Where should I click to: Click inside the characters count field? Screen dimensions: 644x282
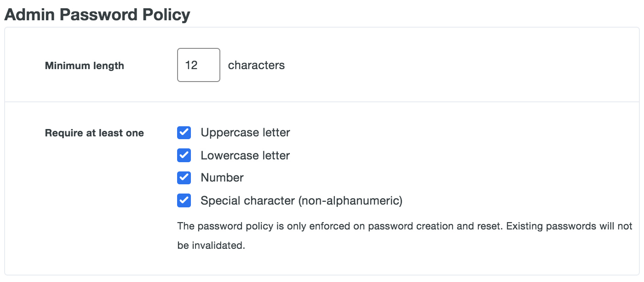[x=198, y=65]
